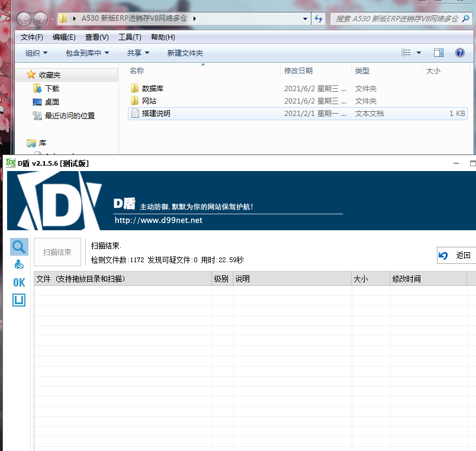
Task: Select the scan magnifier tool in D盾 sidebar
Action: point(18,247)
